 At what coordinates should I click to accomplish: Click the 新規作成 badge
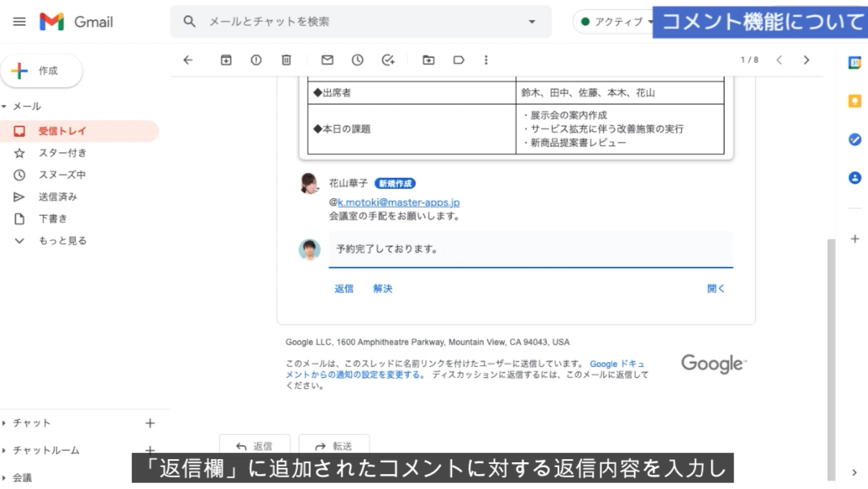tap(395, 183)
